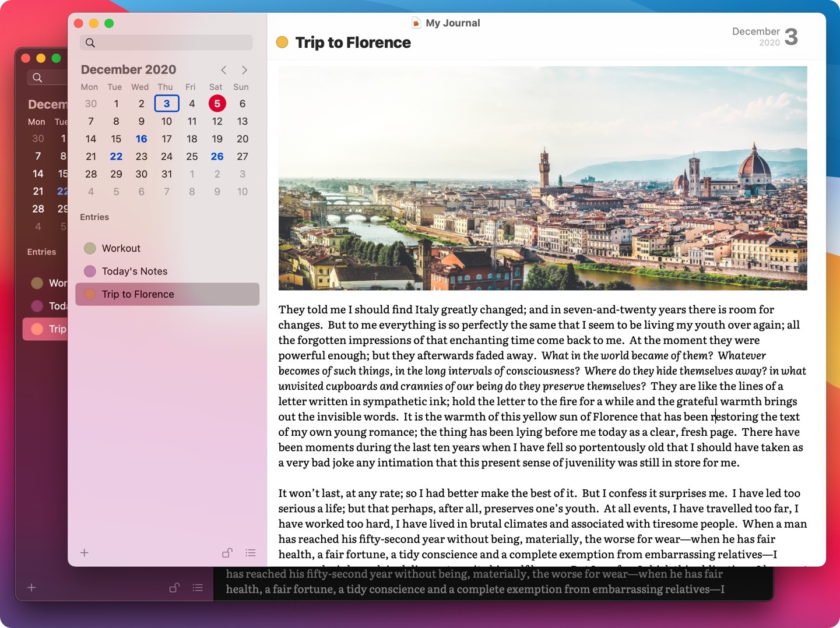
Task: Click the search field in front window
Action: (x=166, y=43)
